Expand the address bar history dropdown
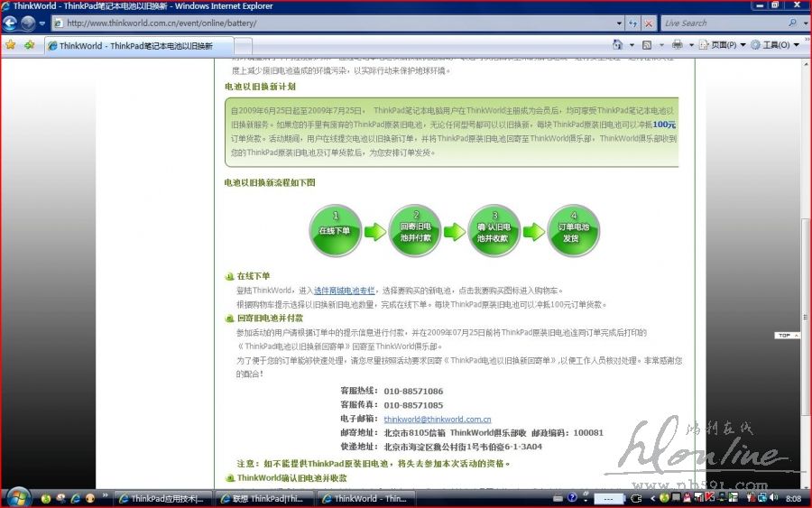Image resolution: width=812 pixels, height=508 pixels. [619, 23]
